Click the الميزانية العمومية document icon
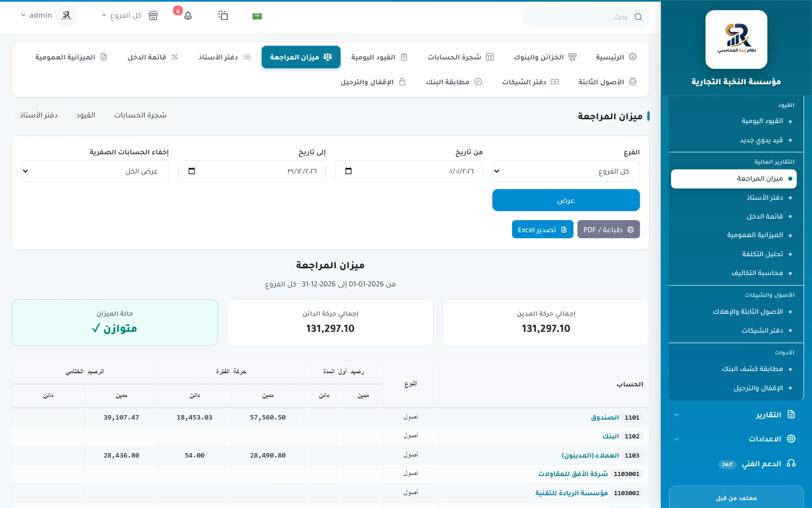812x508 pixels. [104, 57]
